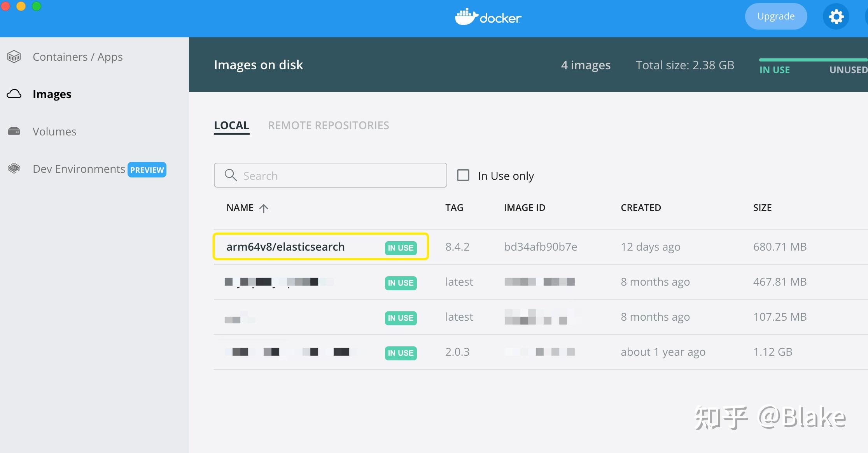
Task: Click the sort arrow next to NAME
Action: click(x=264, y=208)
